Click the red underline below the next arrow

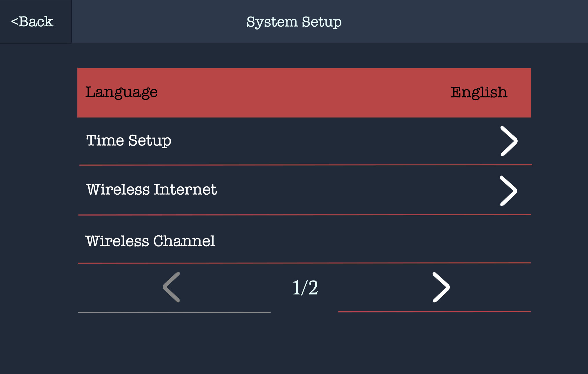click(x=434, y=312)
